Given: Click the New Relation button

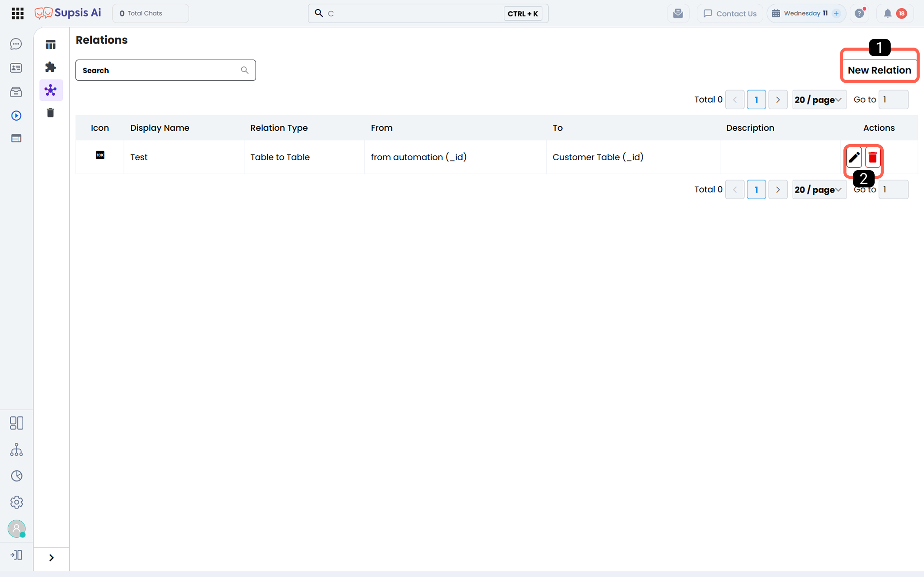Looking at the screenshot, I should pos(879,70).
